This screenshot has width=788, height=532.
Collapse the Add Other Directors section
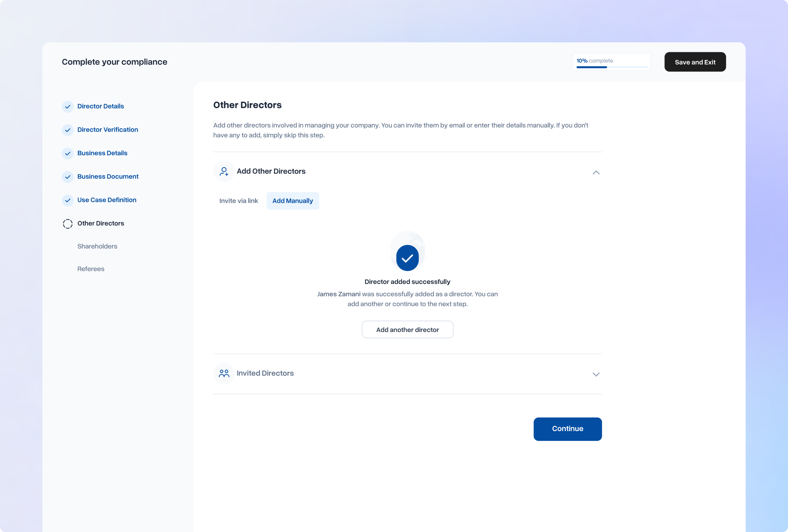pos(596,173)
